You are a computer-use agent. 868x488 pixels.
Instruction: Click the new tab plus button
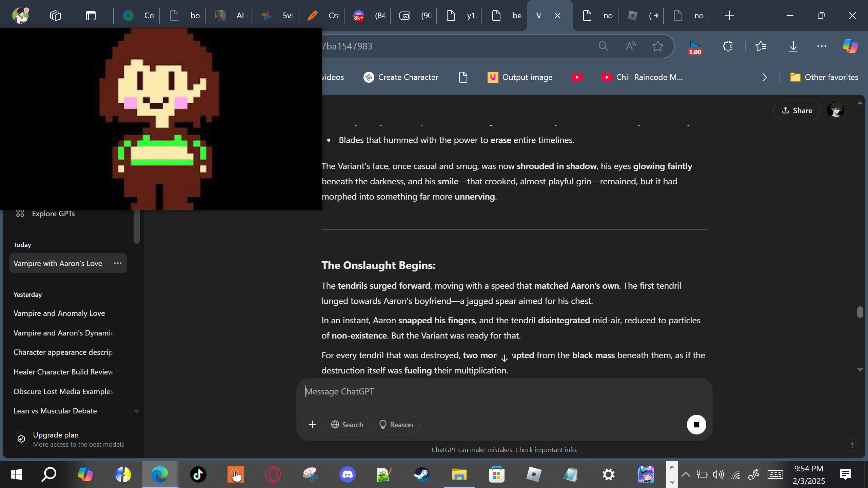coord(729,16)
